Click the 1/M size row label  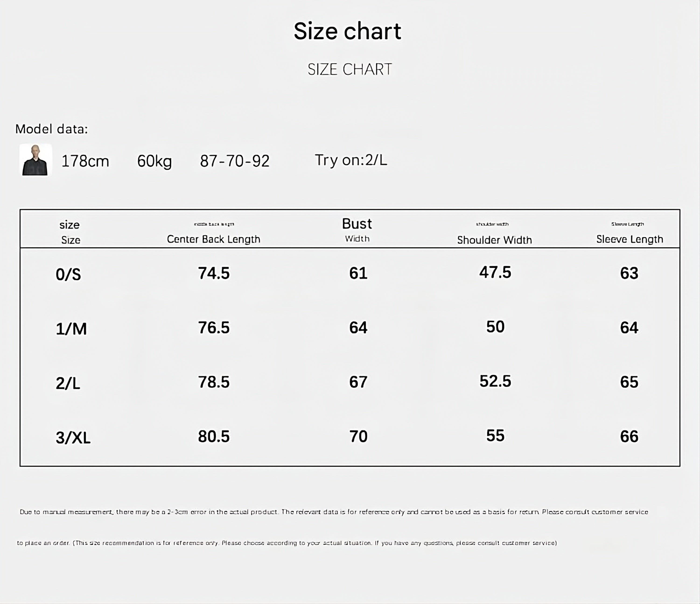coord(71,329)
